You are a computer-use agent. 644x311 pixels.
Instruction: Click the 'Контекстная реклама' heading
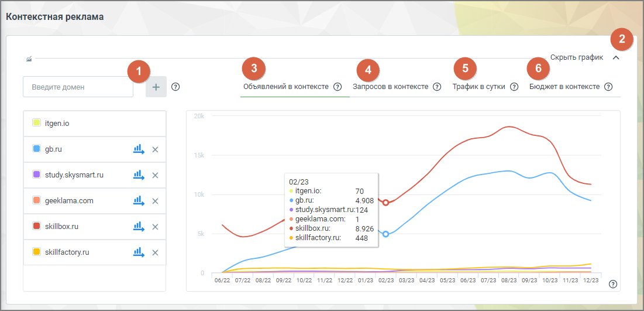54,17
